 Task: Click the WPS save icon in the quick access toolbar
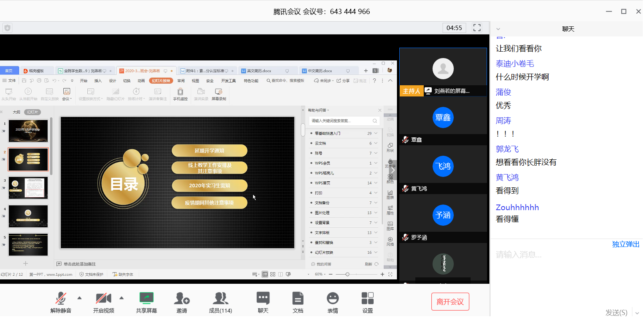coord(24,81)
